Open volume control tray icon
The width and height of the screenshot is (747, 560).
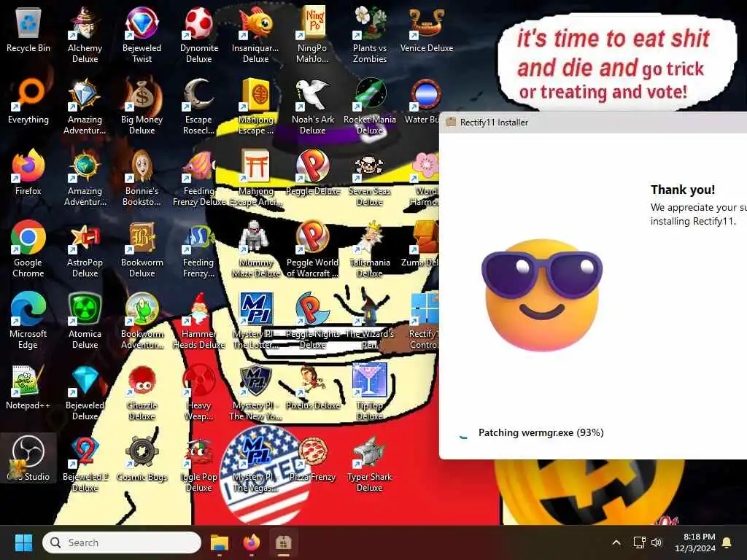657,542
